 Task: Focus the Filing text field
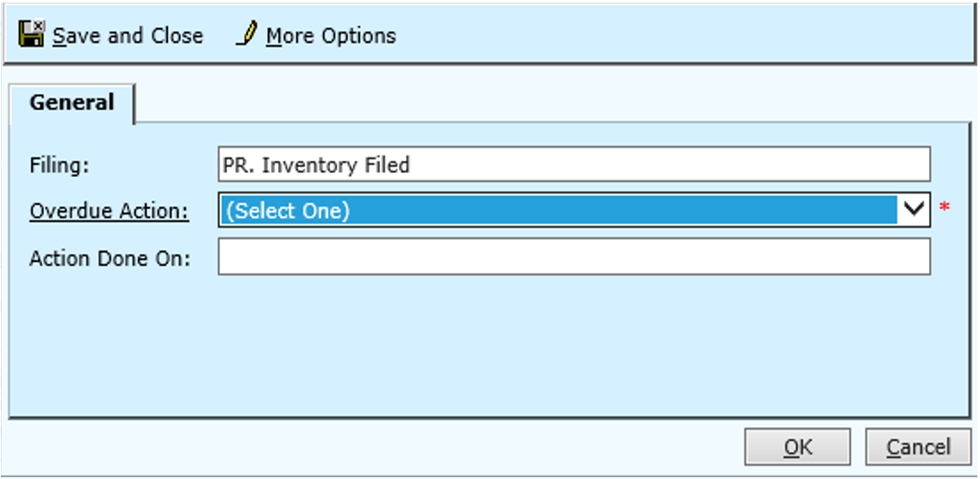click(574, 164)
